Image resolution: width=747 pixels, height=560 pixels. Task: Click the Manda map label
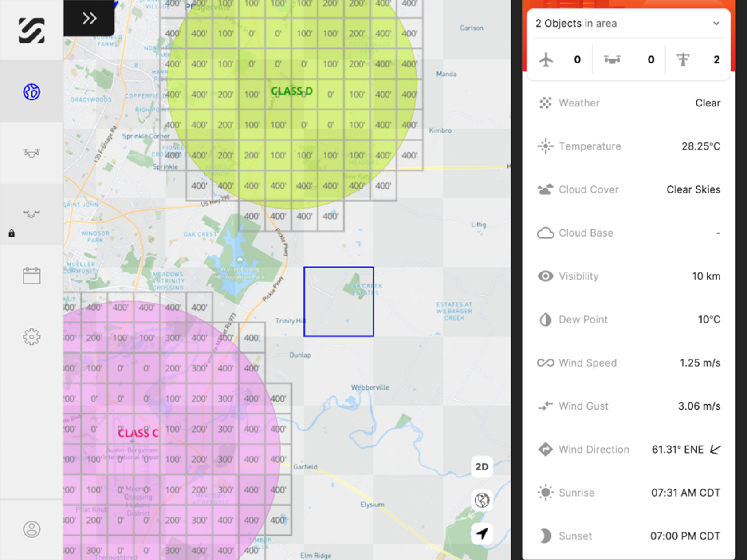(446, 74)
